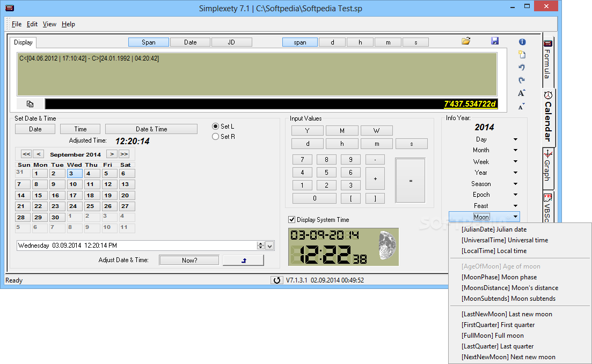Expand the Week info dropdown

515,161
